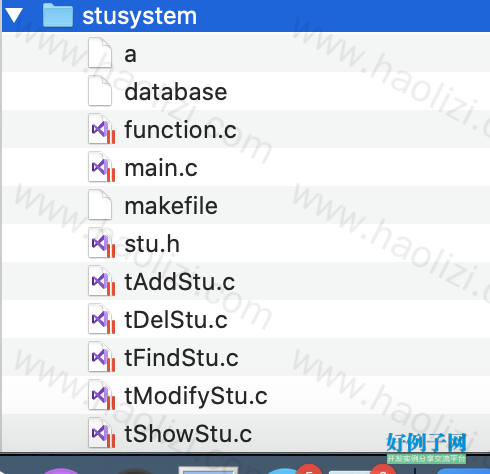
Task: Click the Visual Studio icon for main.c
Action: pos(102,167)
